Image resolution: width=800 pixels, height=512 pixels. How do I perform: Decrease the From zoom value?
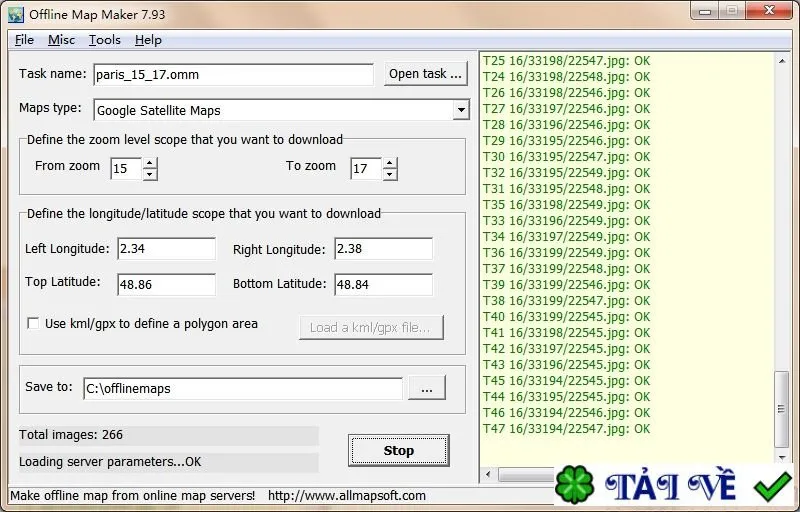coord(149,174)
